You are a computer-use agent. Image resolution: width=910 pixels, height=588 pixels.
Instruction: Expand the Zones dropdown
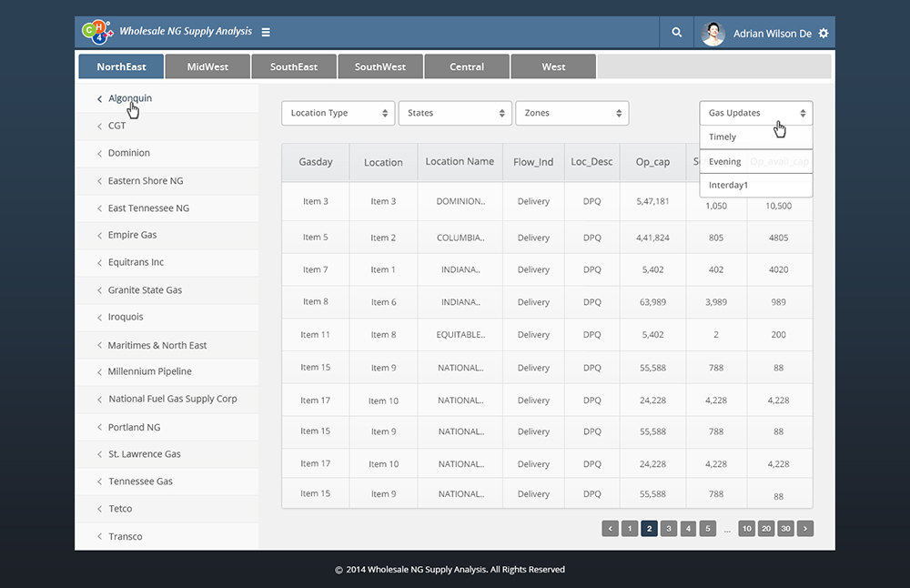[571, 113]
